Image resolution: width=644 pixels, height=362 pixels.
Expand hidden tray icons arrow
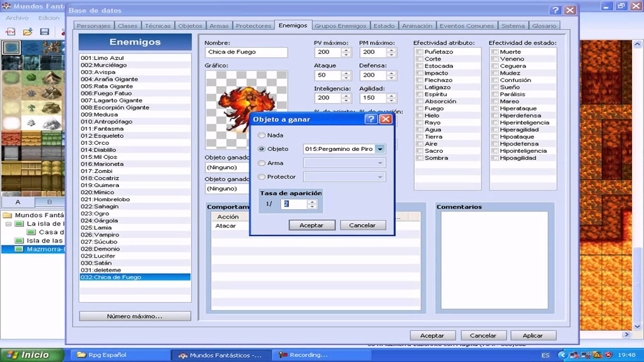click(562, 355)
